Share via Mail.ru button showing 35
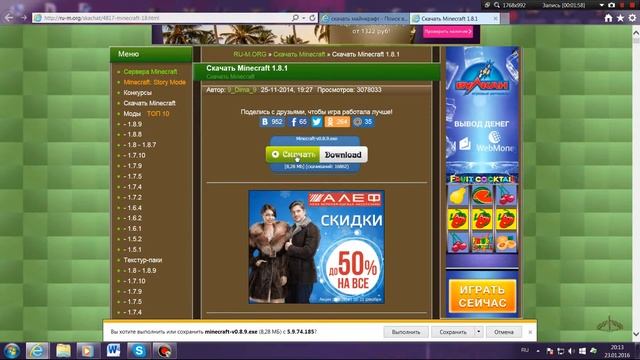The image size is (640, 360). 363,122
